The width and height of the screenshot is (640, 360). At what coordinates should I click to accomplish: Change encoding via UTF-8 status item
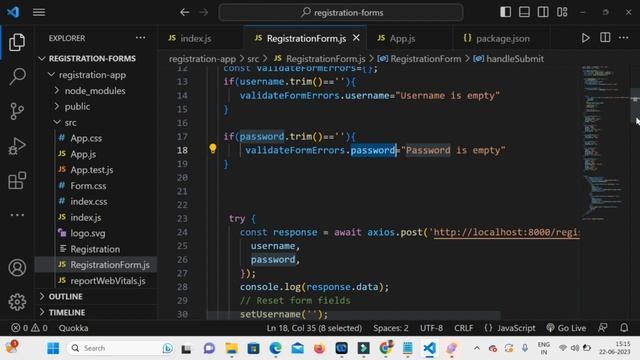(x=431, y=328)
